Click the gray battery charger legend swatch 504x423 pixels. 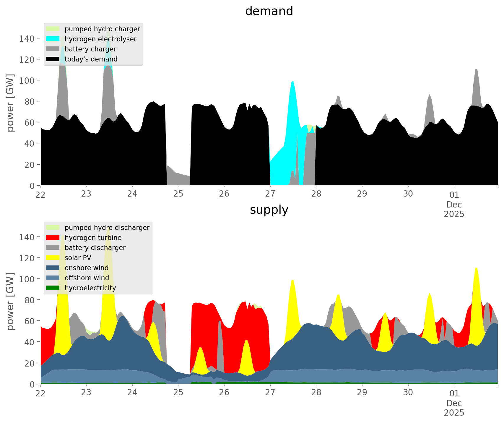pos(53,49)
